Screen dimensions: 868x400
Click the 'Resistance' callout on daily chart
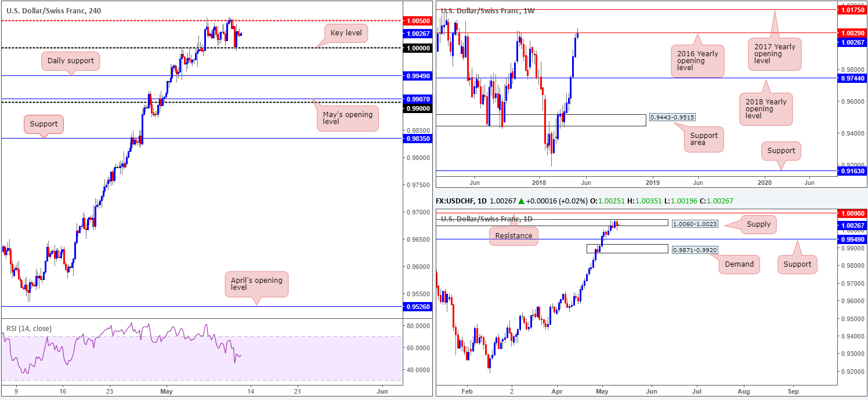point(513,236)
